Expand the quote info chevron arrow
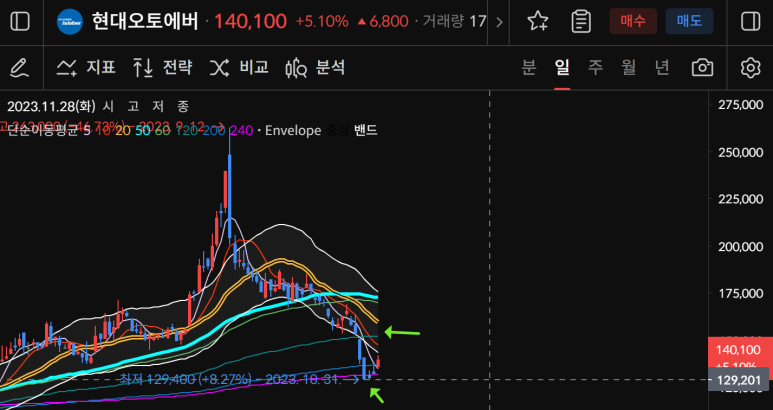 (x=499, y=22)
